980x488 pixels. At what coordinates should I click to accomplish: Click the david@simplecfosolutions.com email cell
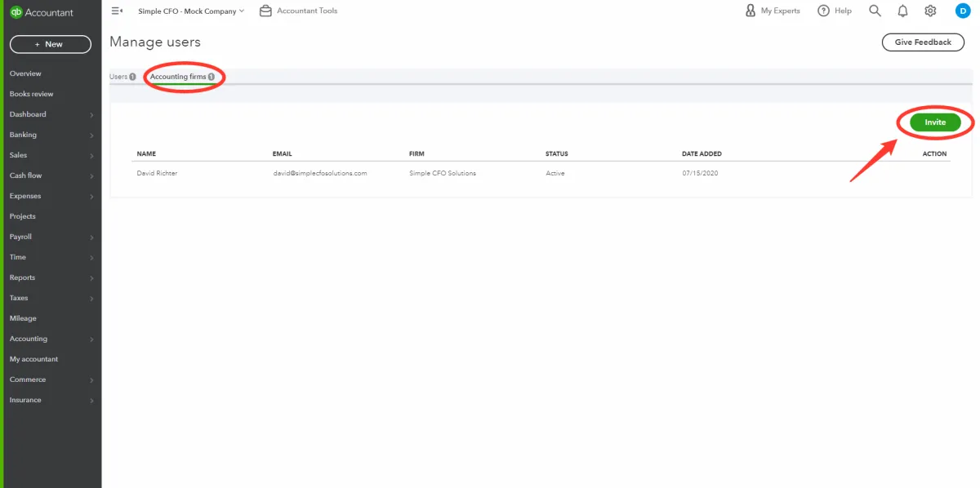[x=320, y=173]
